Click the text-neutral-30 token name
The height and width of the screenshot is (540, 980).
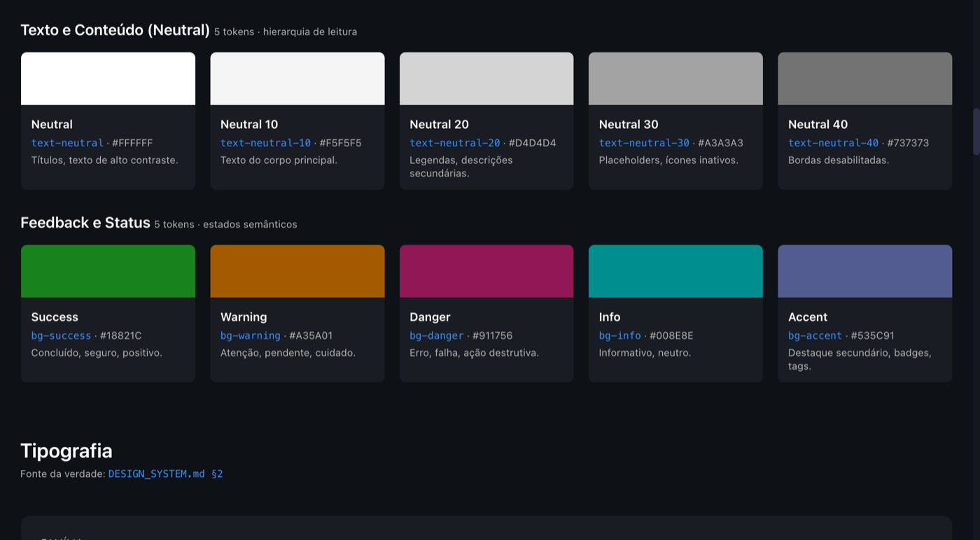click(x=644, y=143)
